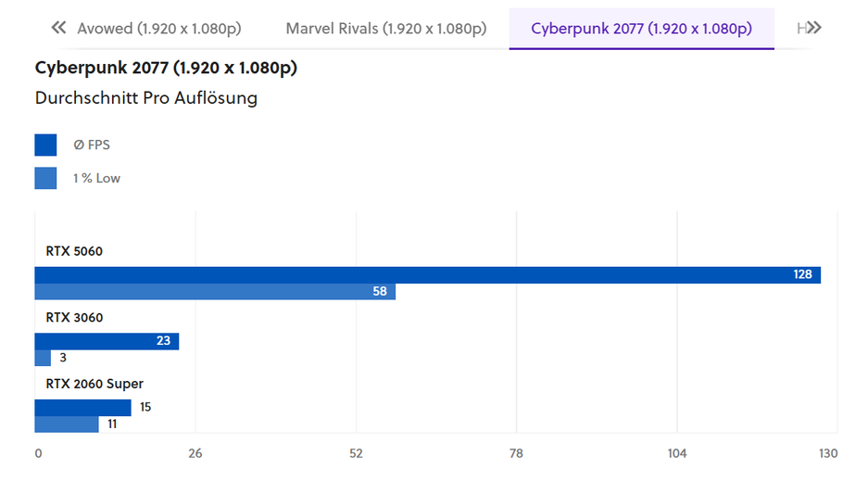This screenshot has height=481, width=868.
Task: Click the RTX 5060 1% low bar showing 58
Action: (214, 292)
